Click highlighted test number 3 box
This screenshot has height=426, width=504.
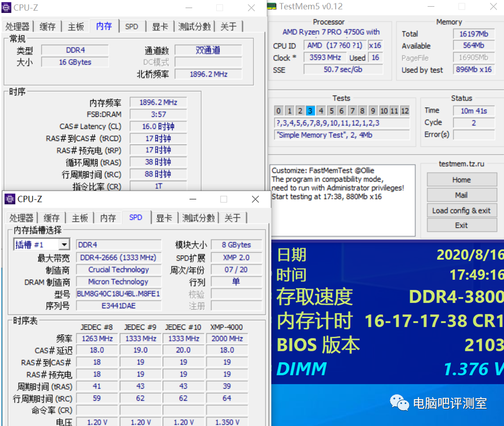[310, 111]
